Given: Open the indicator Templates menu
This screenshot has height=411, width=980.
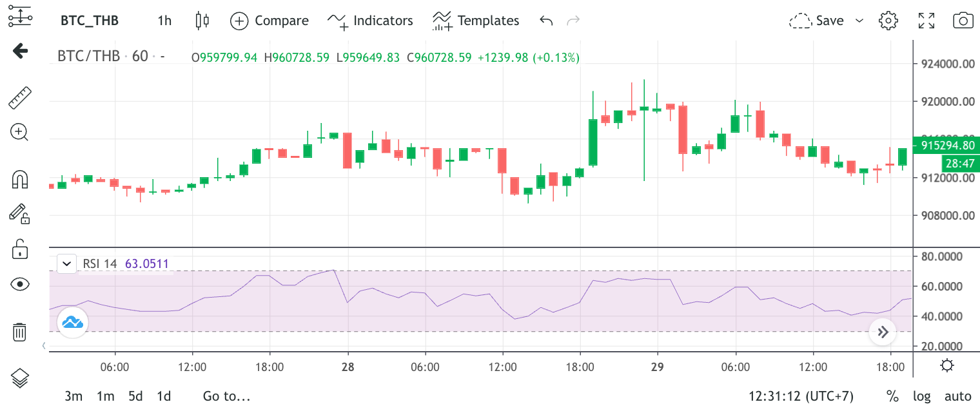Looking at the screenshot, I should click(476, 21).
